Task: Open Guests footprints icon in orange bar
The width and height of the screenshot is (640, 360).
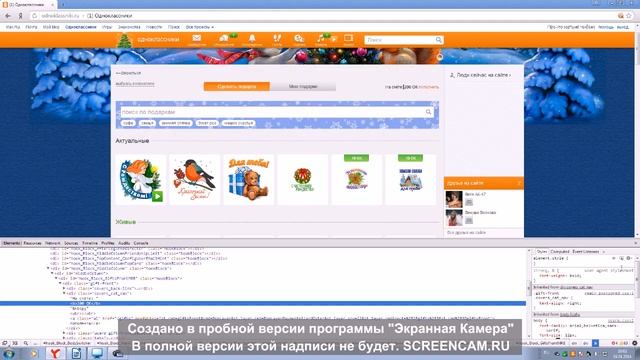Action: (x=277, y=39)
